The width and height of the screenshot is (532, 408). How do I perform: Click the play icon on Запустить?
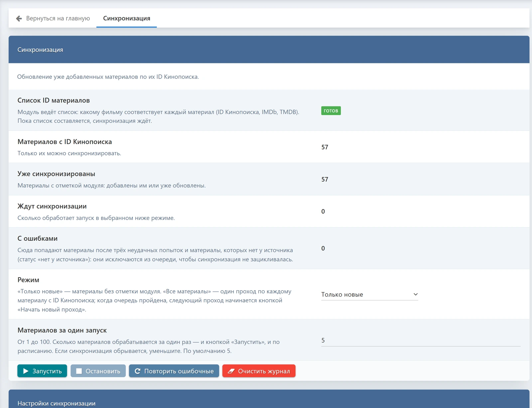pos(26,371)
